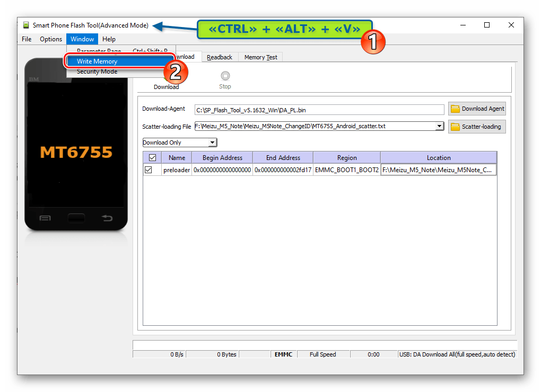This screenshot has width=541, height=392.
Task: Click preloader Location file path cell
Action: (x=439, y=170)
